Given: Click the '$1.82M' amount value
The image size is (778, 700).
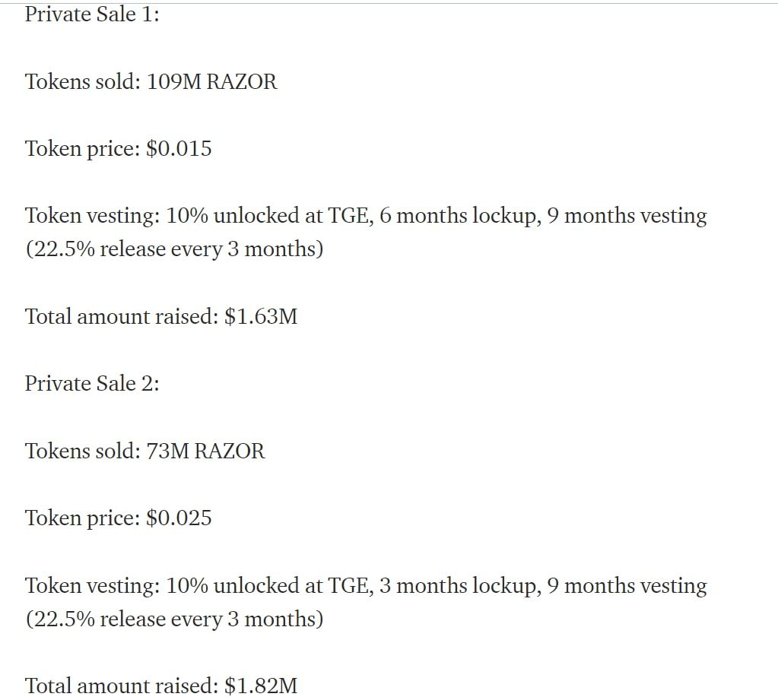Looking at the screenshot, I should click(261, 686).
